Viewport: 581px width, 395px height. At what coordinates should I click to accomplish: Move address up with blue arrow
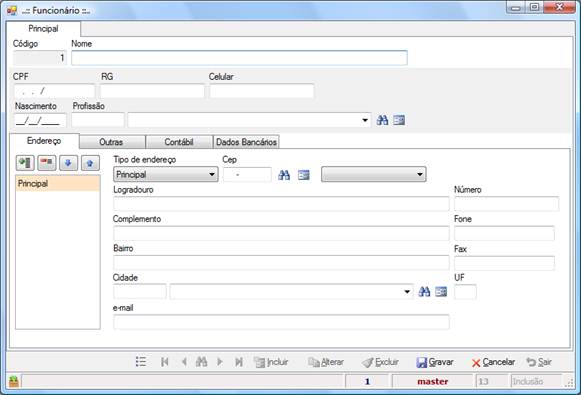(90, 163)
